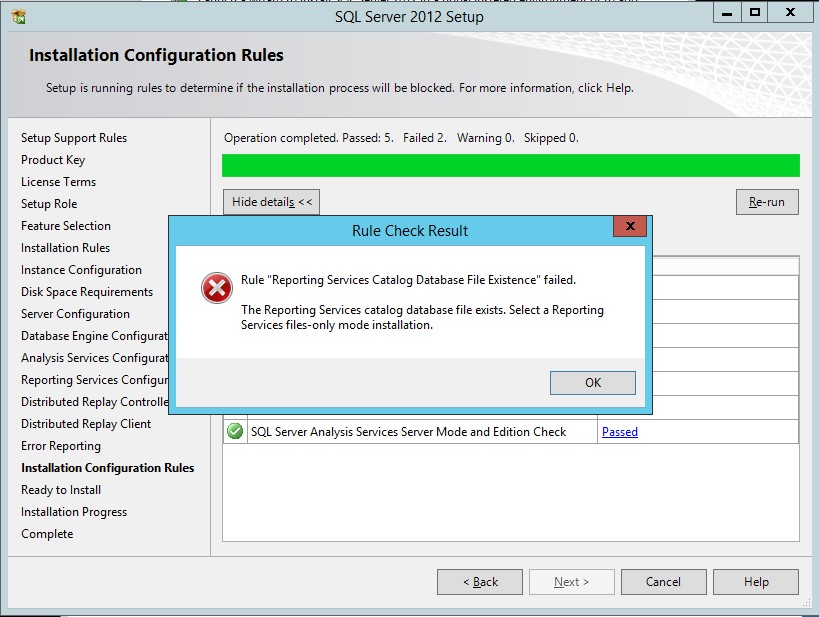
Task: Select Setup Role step
Action: point(49,204)
